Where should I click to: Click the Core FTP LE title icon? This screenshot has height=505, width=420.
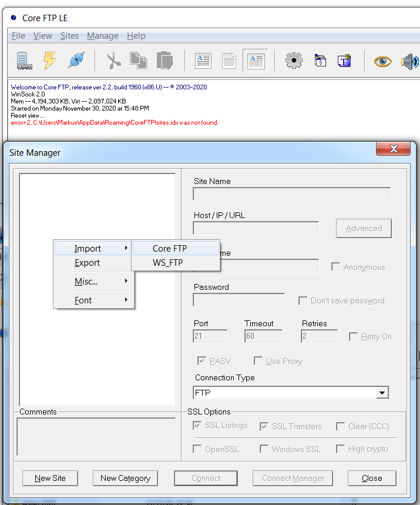pyautogui.click(x=14, y=18)
